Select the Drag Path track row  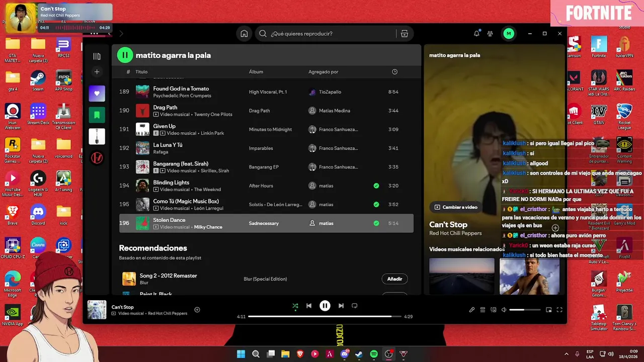click(266, 111)
